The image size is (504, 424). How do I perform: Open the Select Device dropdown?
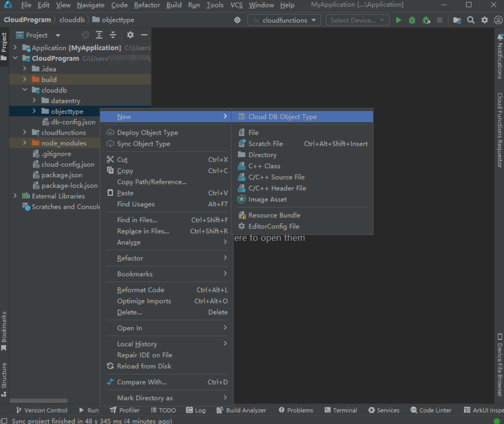[357, 20]
